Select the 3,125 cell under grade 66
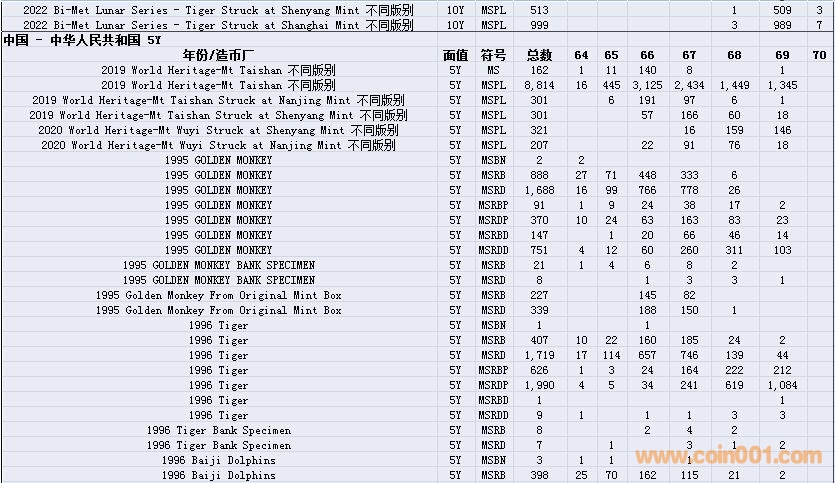The height and width of the screenshot is (483, 835). click(x=647, y=85)
